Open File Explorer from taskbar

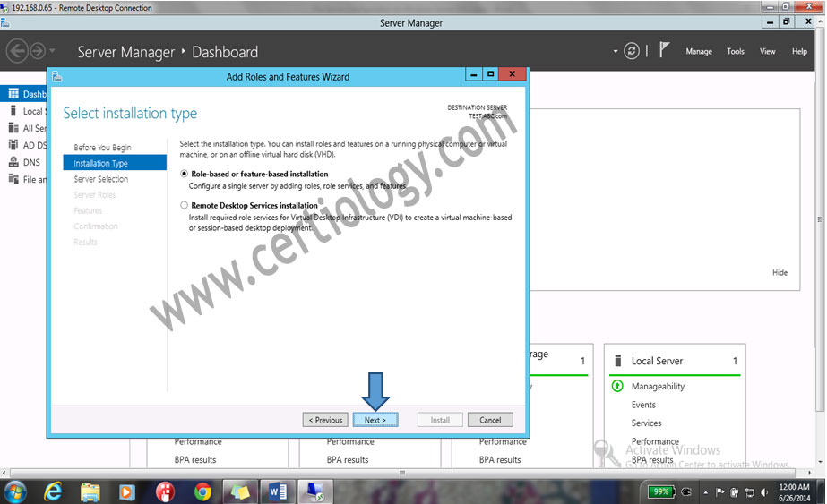click(x=90, y=492)
